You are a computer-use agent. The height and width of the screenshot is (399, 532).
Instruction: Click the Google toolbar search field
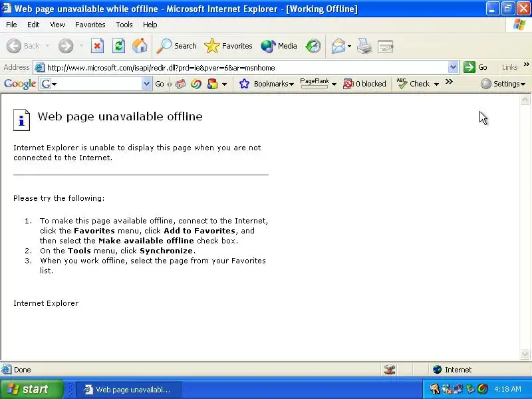tap(96, 84)
